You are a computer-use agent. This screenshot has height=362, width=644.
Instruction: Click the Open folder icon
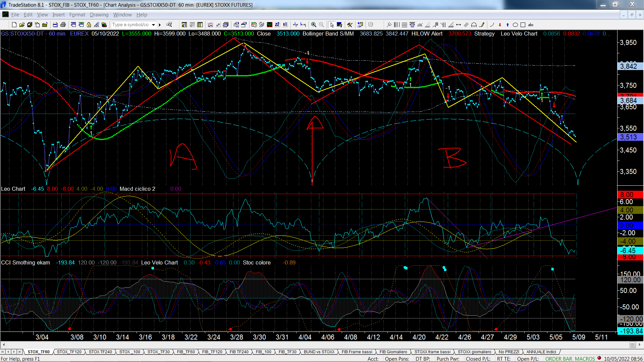point(22,24)
